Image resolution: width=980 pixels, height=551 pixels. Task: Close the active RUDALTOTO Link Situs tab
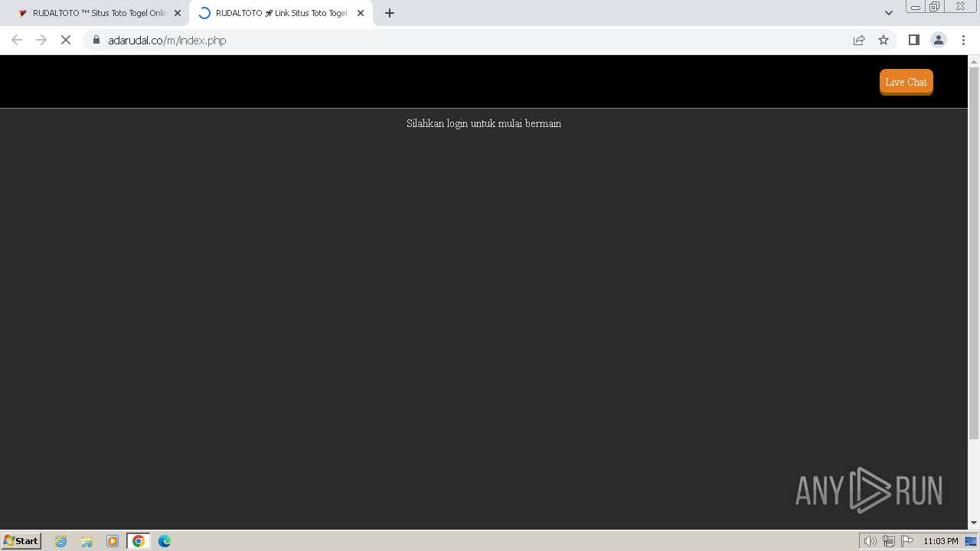pyautogui.click(x=361, y=13)
